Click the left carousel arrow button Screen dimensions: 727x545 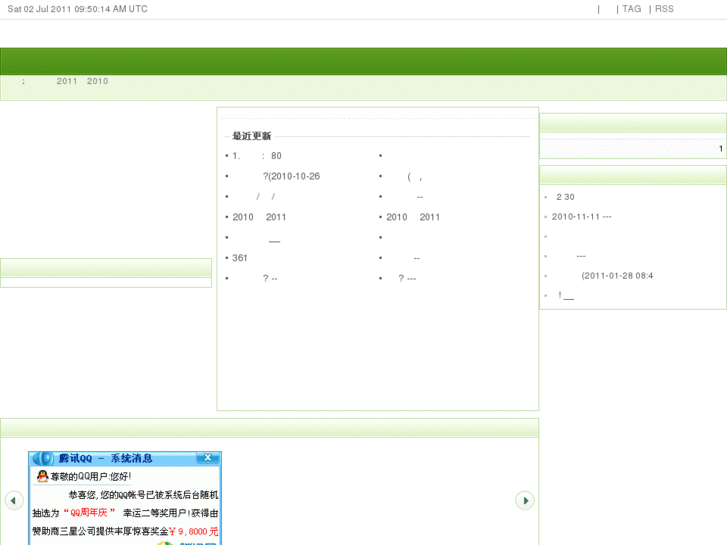[x=14, y=500]
